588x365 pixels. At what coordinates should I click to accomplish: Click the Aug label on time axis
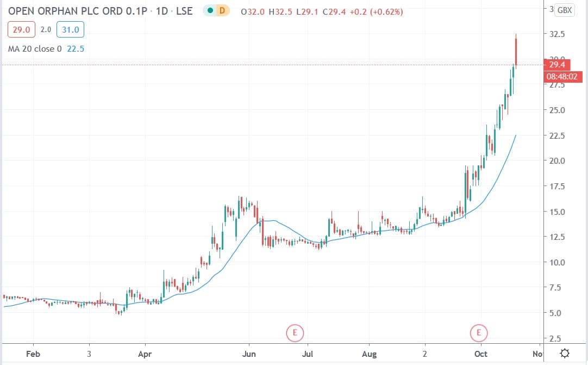click(x=370, y=354)
